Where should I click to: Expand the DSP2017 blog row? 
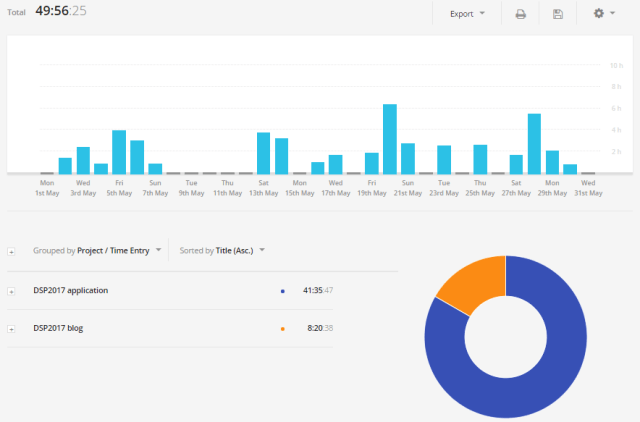12,329
